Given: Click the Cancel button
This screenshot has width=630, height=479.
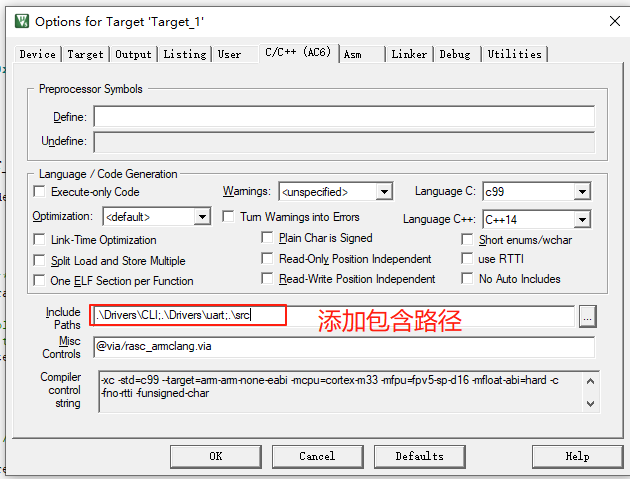Looking at the screenshot, I should pyautogui.click(x=317, y=456).
